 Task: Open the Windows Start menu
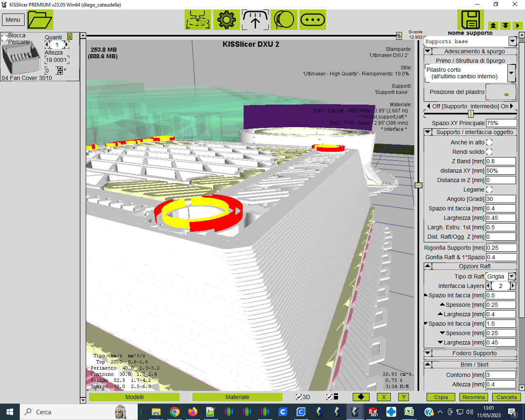pyautogui.click(x=10, y=412)
